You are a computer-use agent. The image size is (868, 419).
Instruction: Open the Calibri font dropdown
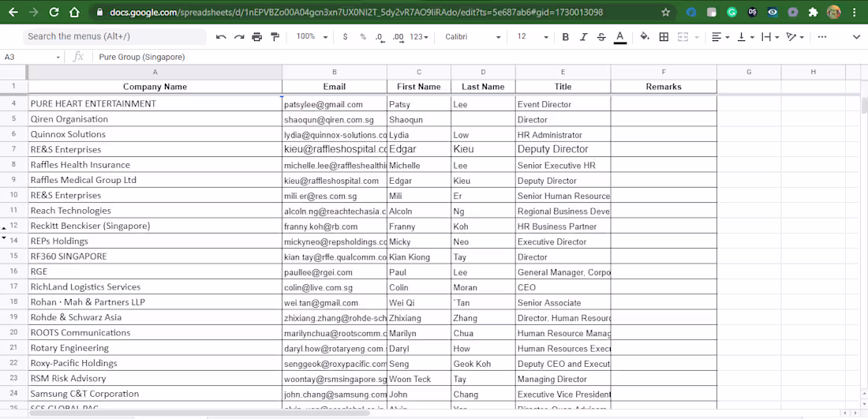click(x=473, y=36)
